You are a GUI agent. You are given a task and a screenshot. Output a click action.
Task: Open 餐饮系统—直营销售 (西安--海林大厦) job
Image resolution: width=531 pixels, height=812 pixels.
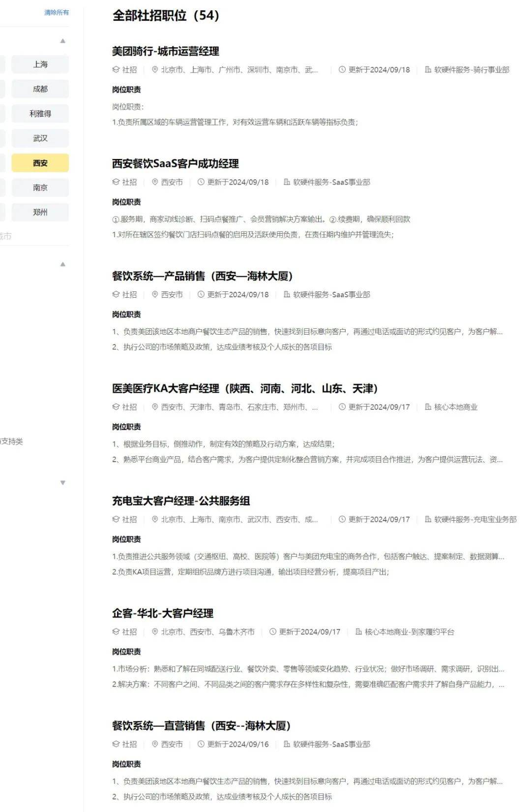[202, 726]
